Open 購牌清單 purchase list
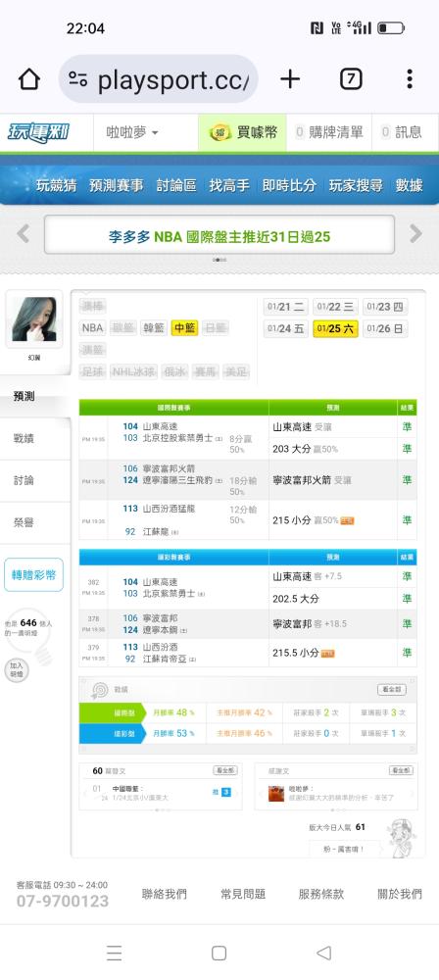 click(329, 132)
